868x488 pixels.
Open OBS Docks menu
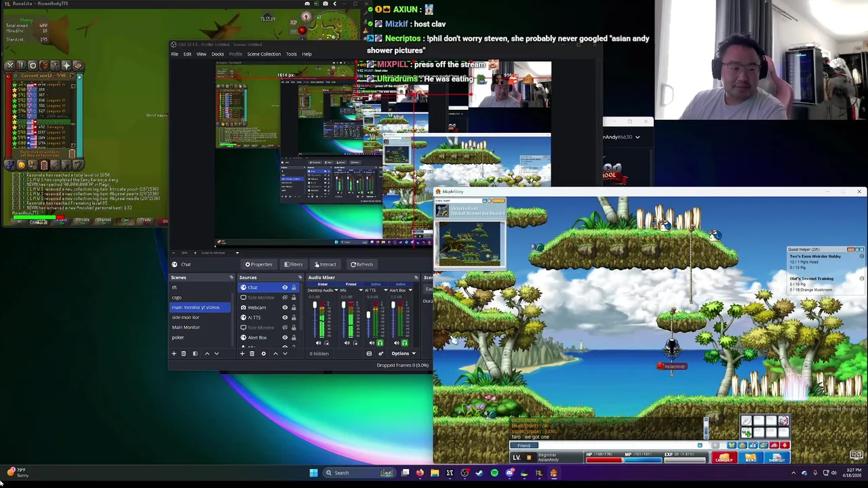click(218, 54)
